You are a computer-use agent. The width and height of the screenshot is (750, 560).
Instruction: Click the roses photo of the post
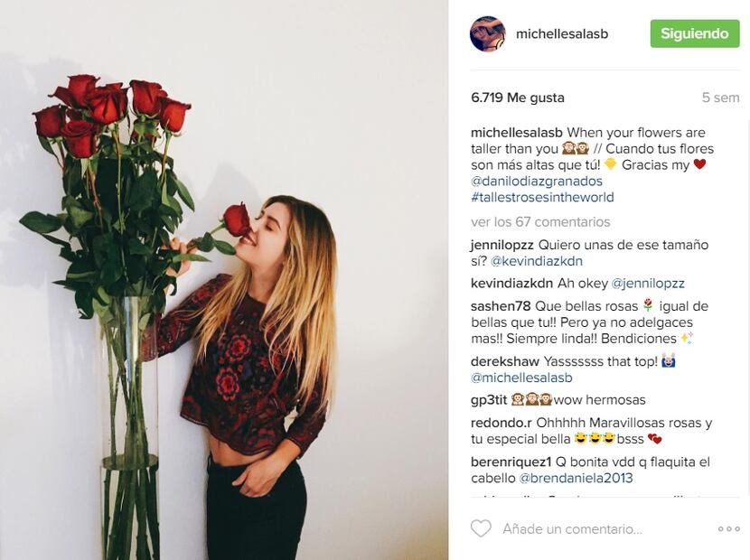224,280
